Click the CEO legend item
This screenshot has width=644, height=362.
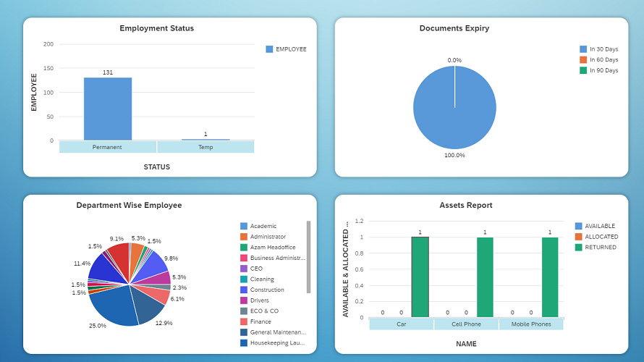251,269
